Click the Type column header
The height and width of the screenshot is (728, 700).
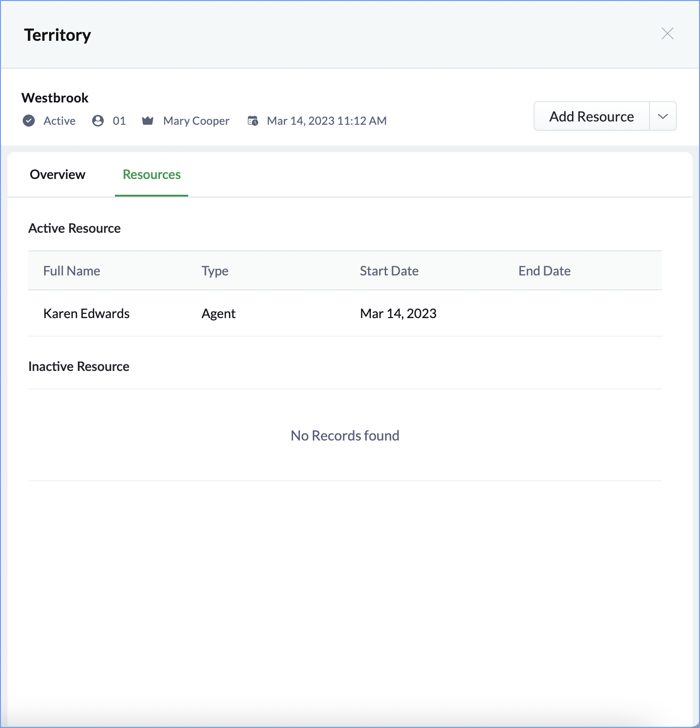tap(215, 271)
